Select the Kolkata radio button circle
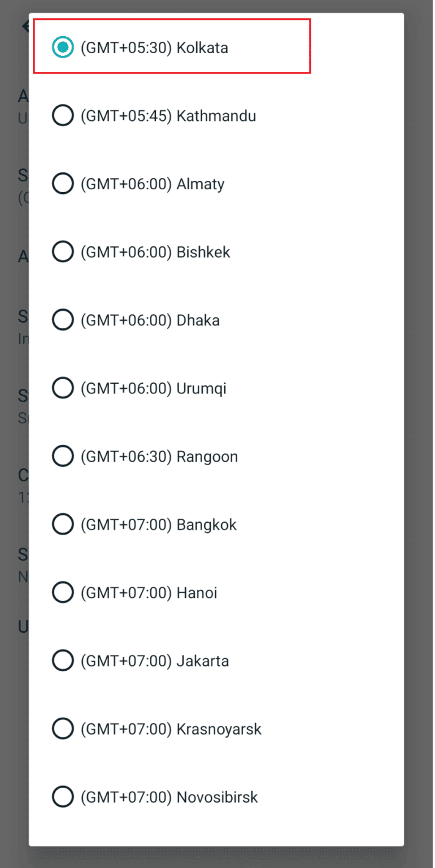Screen dimensions: 435x868 63,47
